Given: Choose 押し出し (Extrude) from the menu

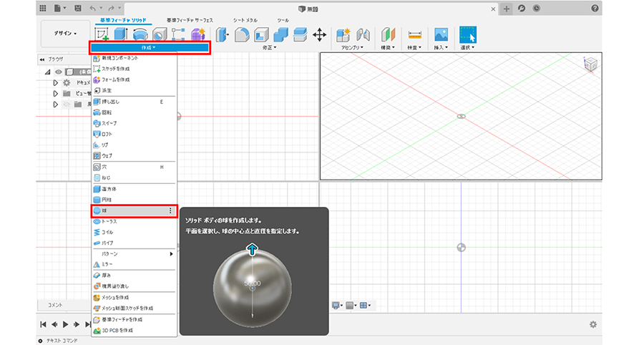Looking at the screenshot, I should coord(111,102).
